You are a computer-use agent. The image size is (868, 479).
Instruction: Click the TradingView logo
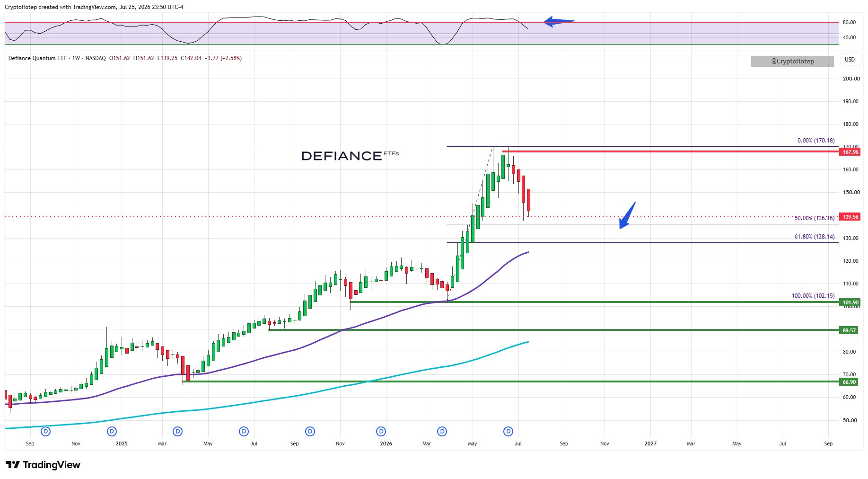(43, 465)
